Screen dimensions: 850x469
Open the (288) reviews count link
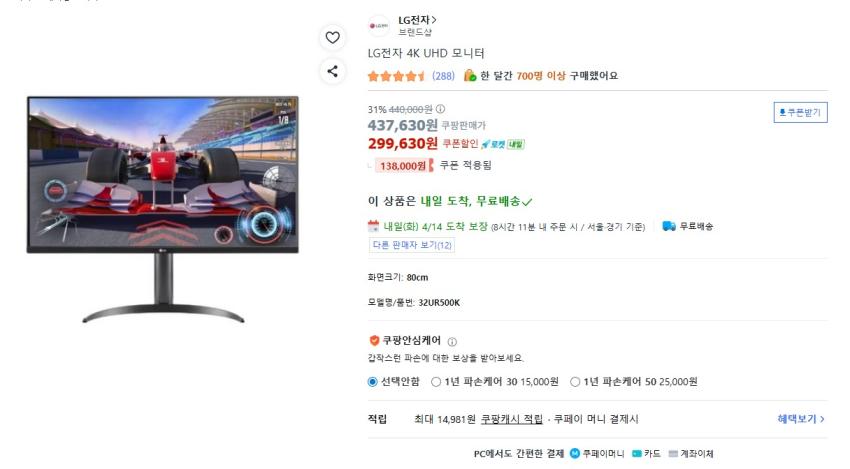(x=443, y=76)
